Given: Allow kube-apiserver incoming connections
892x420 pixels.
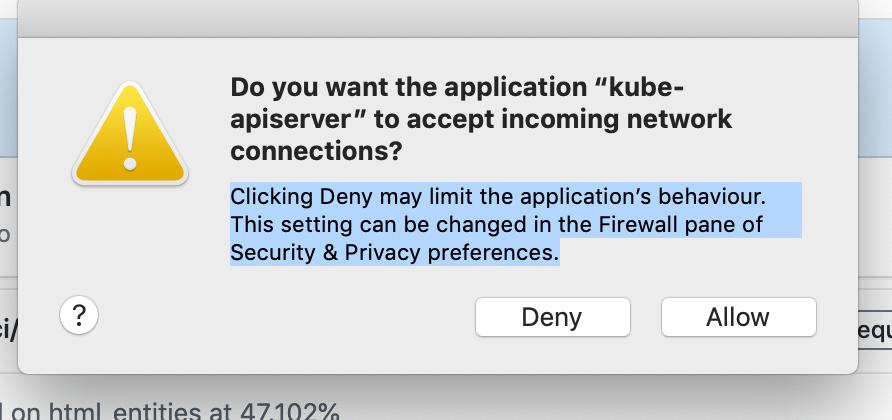Looking at the screenshot, I should [738, 317].
